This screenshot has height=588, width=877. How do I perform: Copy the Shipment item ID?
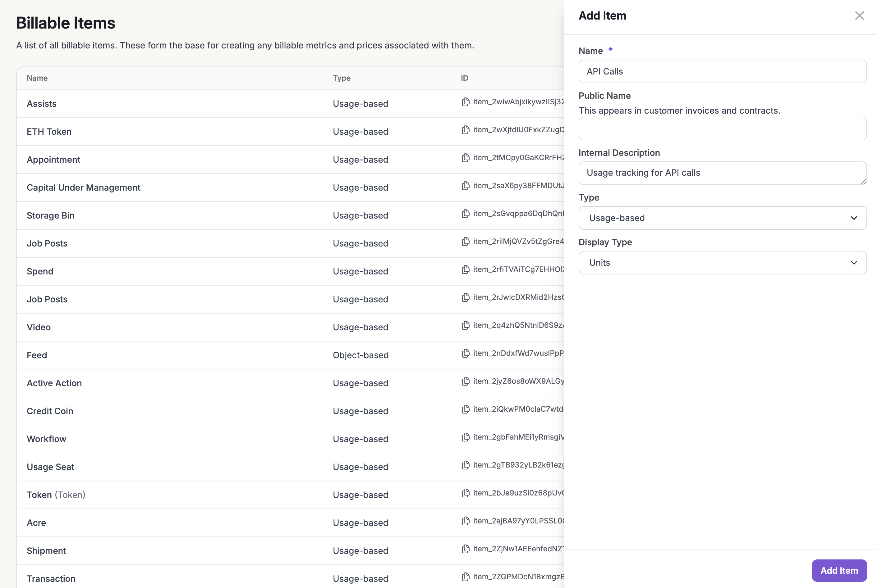point(465,549)
